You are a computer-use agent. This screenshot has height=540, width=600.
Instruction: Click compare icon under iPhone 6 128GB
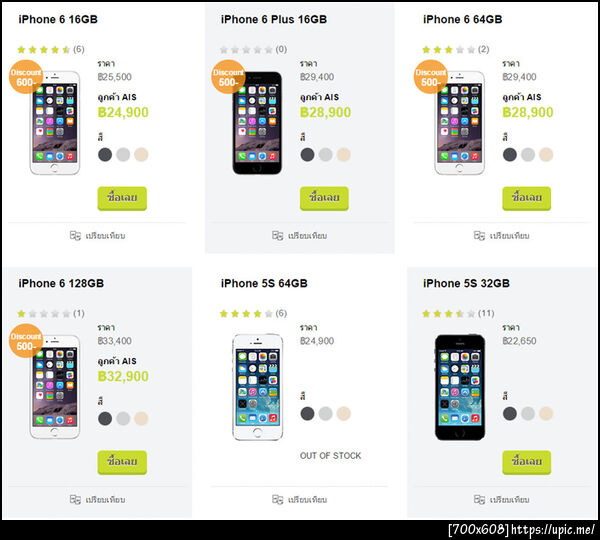click(75, 499)
